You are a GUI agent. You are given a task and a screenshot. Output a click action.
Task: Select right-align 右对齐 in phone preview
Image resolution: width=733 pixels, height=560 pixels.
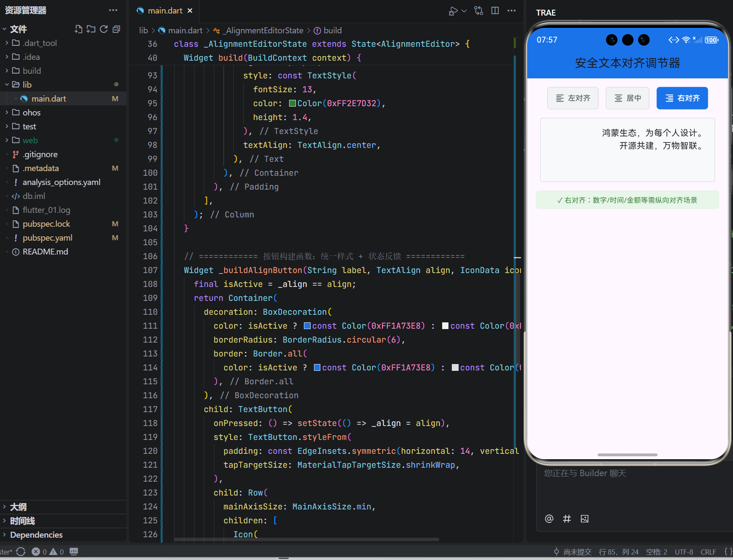pyautogui.click(x=682, y=98)
